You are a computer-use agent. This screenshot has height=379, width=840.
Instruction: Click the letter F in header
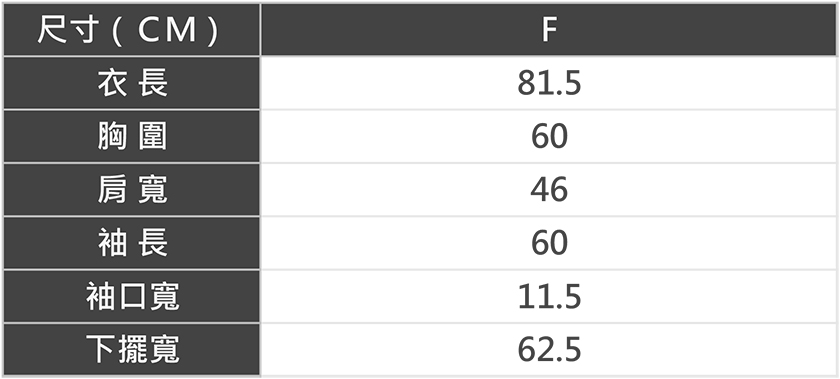click(549, 31)
